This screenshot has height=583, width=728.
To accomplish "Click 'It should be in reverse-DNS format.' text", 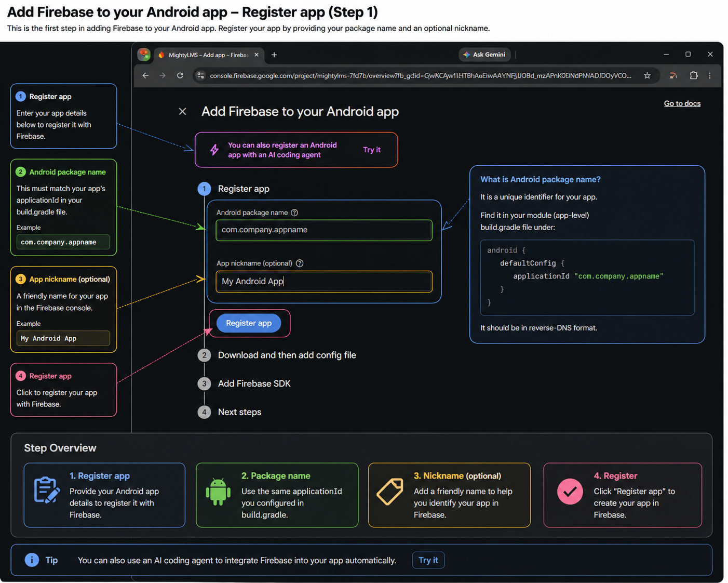I will pos(538,328).
